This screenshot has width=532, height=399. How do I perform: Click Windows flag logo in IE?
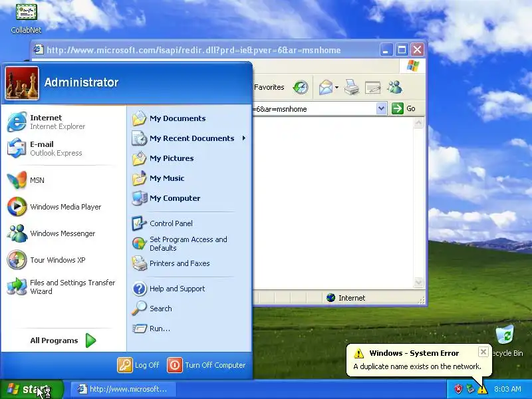[413, 65]
